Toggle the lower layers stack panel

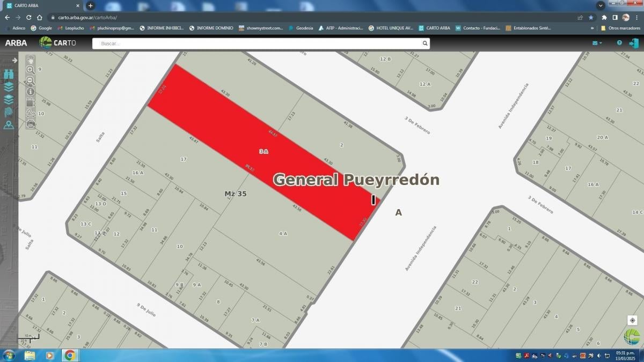[9, 99]
